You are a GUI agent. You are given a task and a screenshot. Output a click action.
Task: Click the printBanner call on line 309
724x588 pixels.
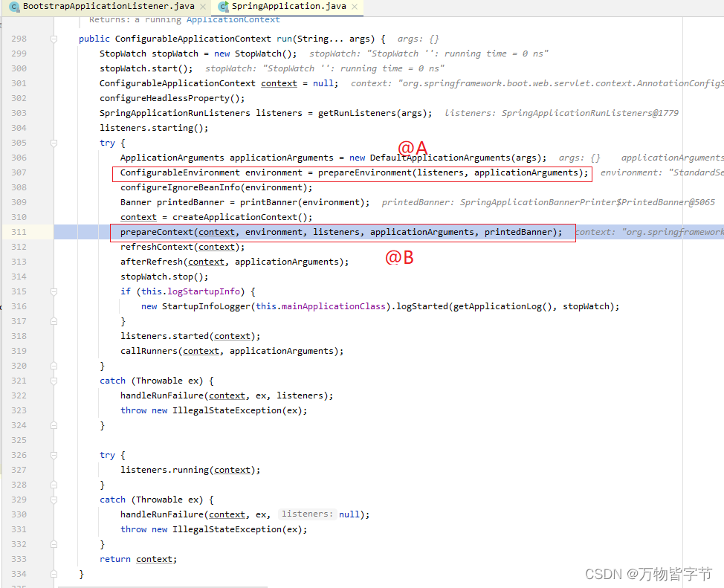pos(268,202)
